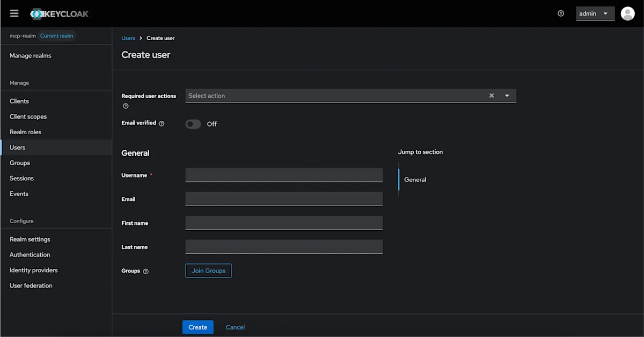Navigate to Realm roles

tap(25, 132)
